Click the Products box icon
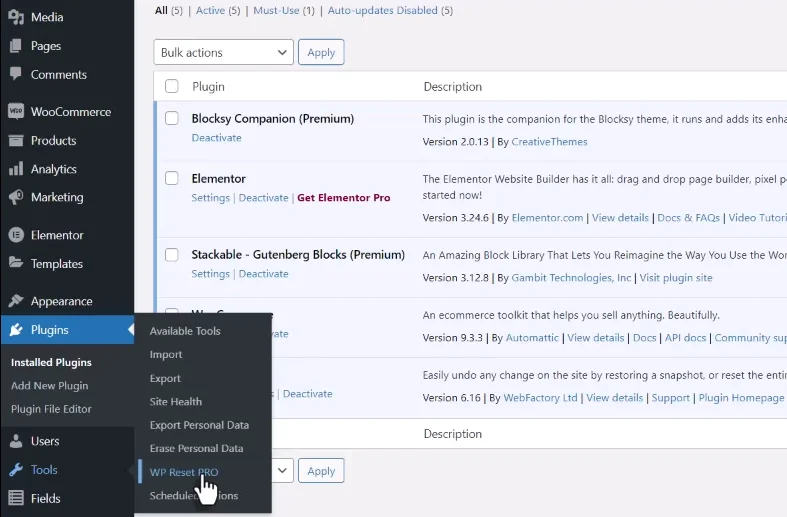787x517 pixels. (x=16, y=141)
